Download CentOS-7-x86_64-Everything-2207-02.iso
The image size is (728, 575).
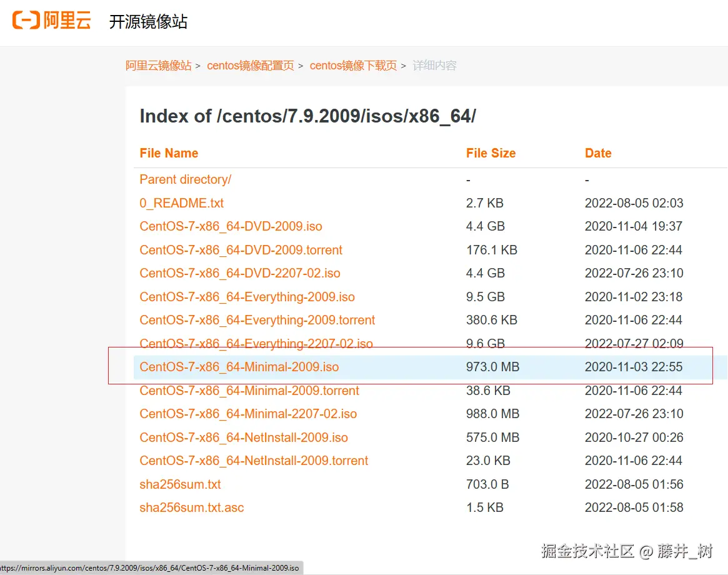click(x=256, y=344)
